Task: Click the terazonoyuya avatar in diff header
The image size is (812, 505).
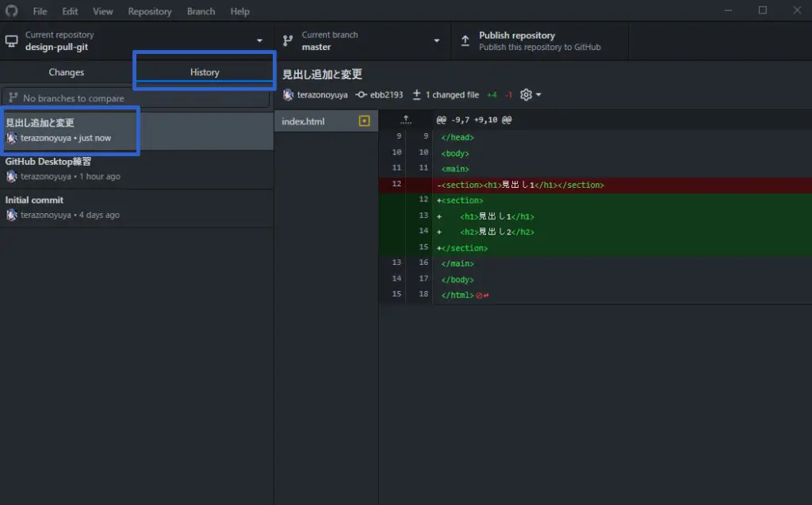Action: tap(289, 95)
